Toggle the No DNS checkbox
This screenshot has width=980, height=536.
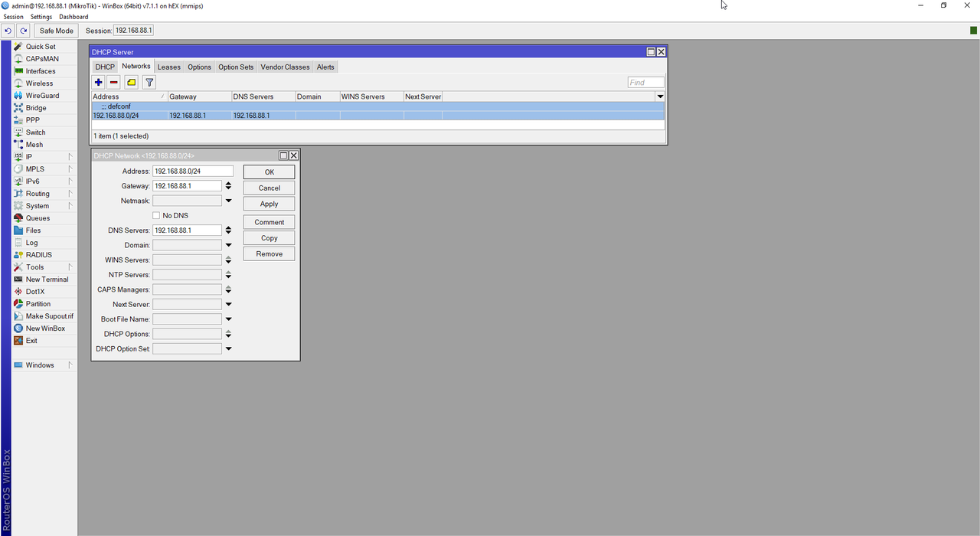tap(156, 216)
